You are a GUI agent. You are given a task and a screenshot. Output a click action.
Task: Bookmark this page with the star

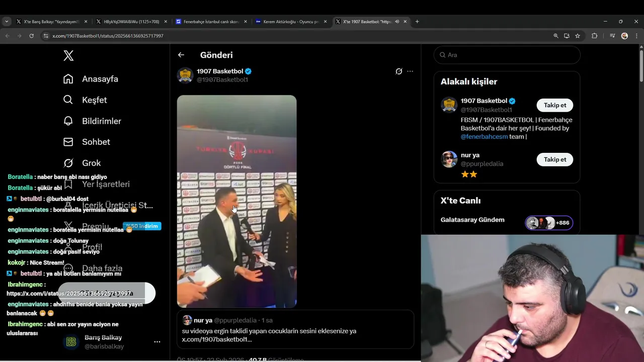[x=578, y=36]
